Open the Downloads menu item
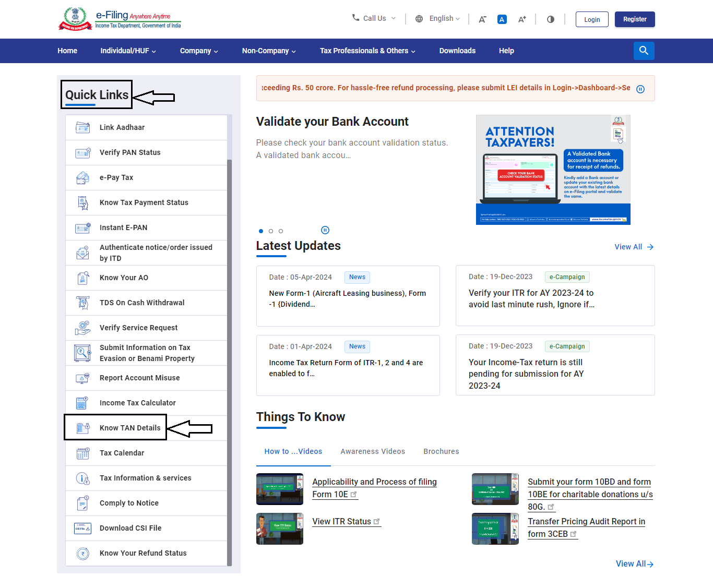Viewport: 713px width, 588px height. point(457,51)
